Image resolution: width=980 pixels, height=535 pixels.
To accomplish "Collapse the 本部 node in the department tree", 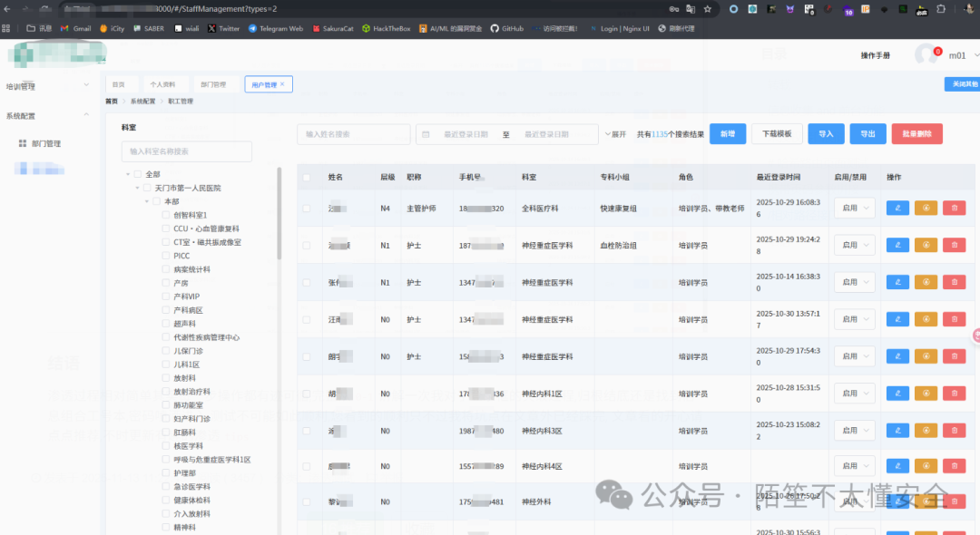I will tap(145, 199).
